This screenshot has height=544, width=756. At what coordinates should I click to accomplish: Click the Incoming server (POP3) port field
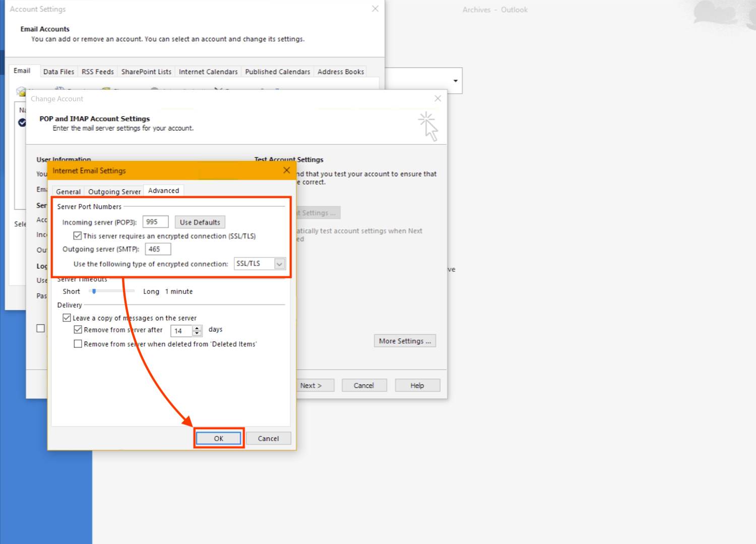tap(155, 222)
